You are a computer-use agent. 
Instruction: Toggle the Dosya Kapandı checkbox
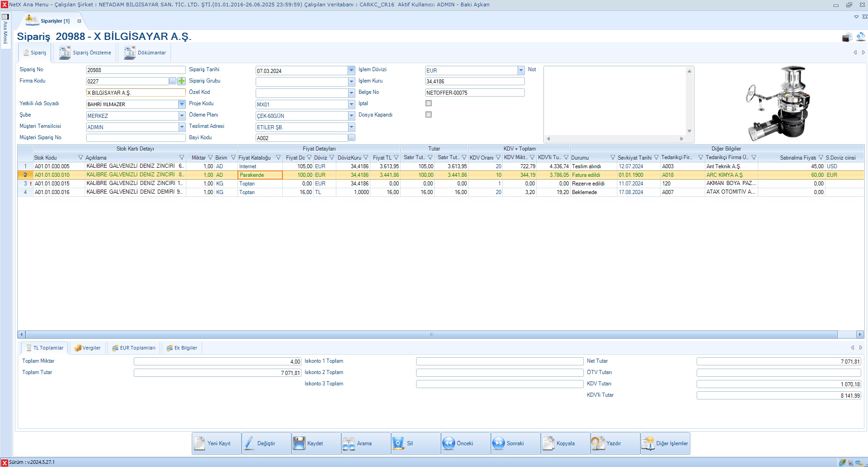coord(428,115)
